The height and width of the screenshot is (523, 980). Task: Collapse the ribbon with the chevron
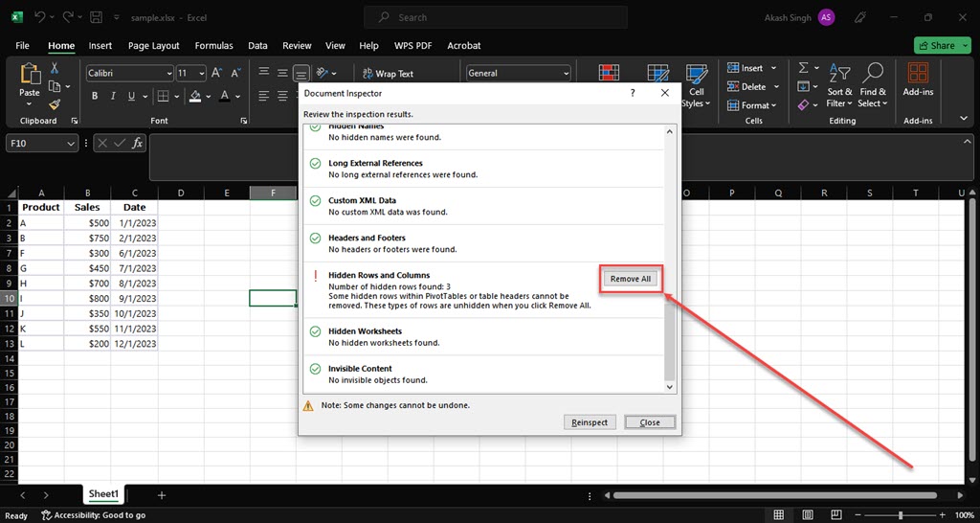(963, 118)
